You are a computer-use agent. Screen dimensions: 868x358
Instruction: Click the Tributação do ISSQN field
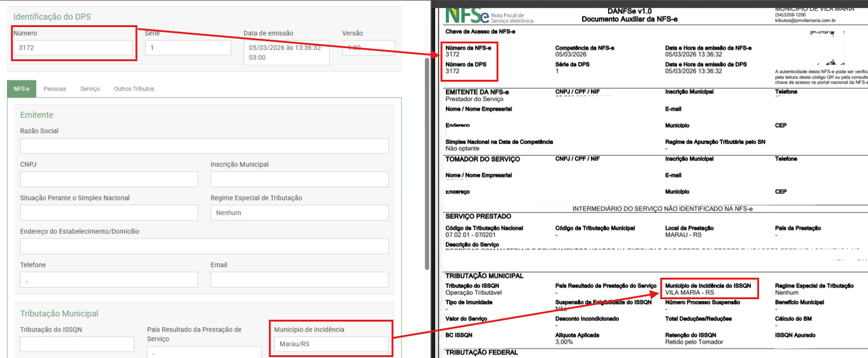(77, 344)
